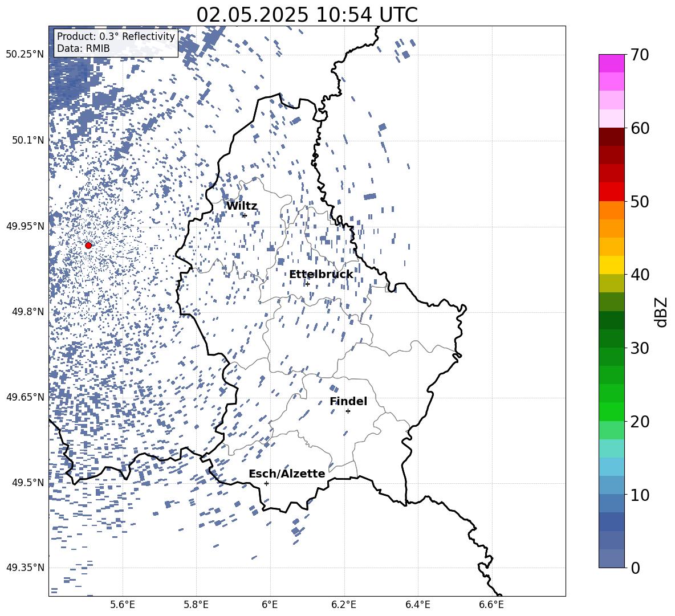Viewport: 675px width, 616px height.
Task: Click the Wiltz city label
Action: 242,206
